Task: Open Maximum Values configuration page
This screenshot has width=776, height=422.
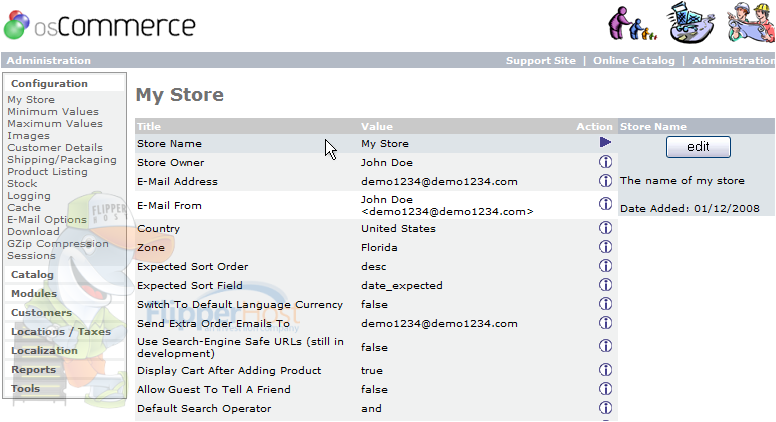Action: point(55,123)
